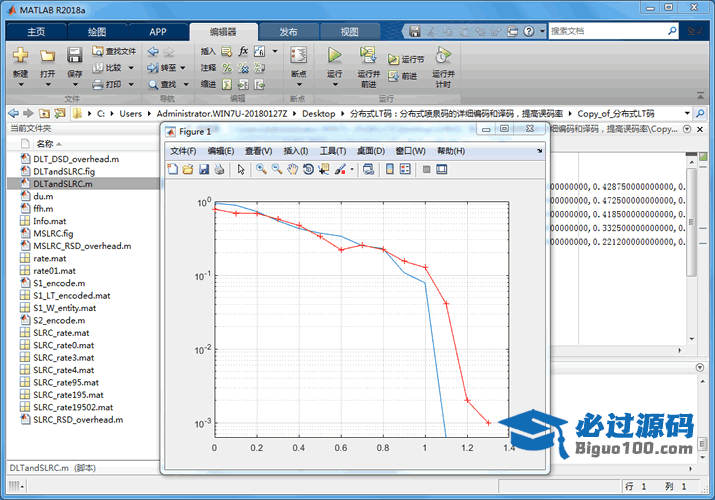The width and height of the screenshot is (715, 500).
Task: Click Open File icon in Figure toolbar
Action: [x=188, y=170]
